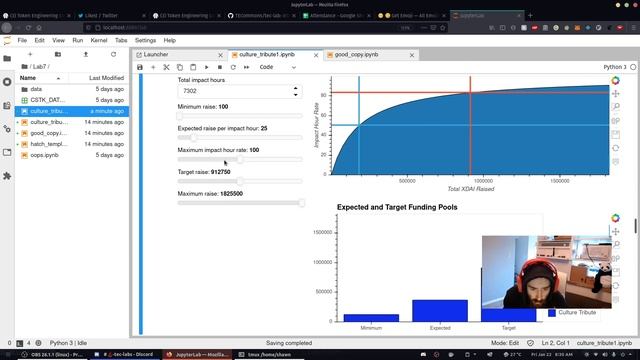640x360 pixels.
Task: Open the running terminals and kernels panel
Action: [x=7, y=82]
